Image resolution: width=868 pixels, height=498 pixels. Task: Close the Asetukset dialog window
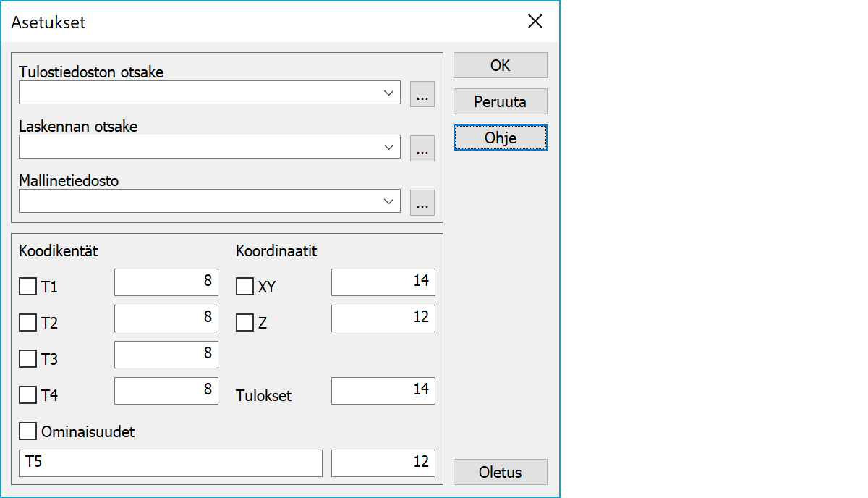[x=535, y=22]
